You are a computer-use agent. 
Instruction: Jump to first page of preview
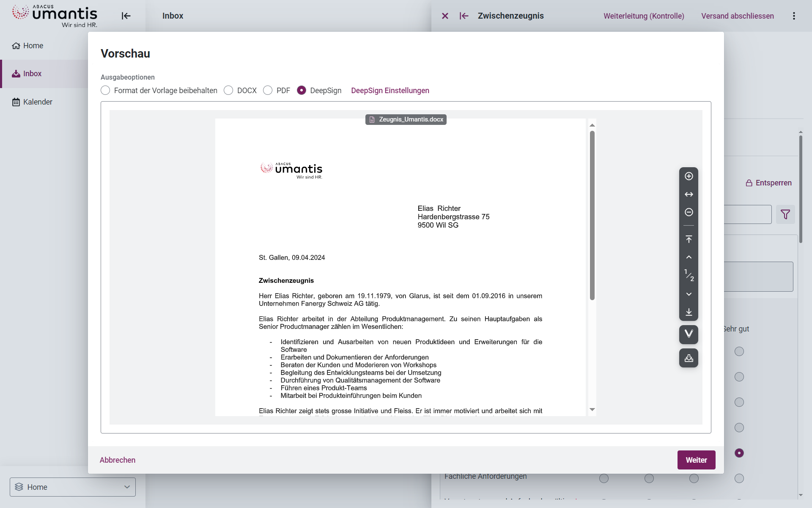pos(689,239)
